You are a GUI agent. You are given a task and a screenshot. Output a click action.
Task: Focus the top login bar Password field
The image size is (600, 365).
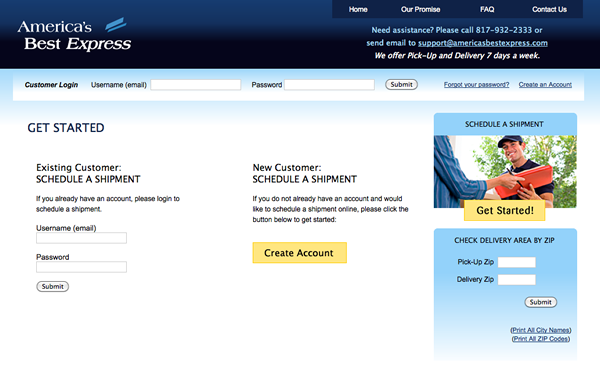(329, 85)
